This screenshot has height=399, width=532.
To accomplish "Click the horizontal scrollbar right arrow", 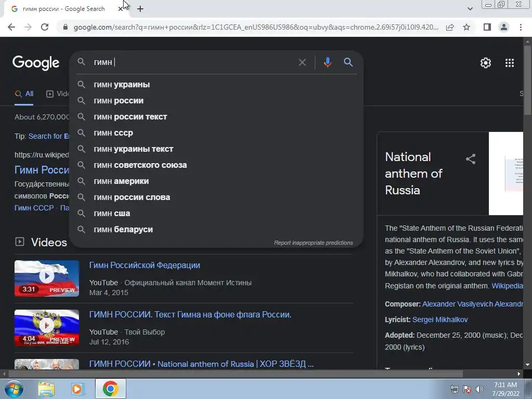I will [x=519, y=374].
